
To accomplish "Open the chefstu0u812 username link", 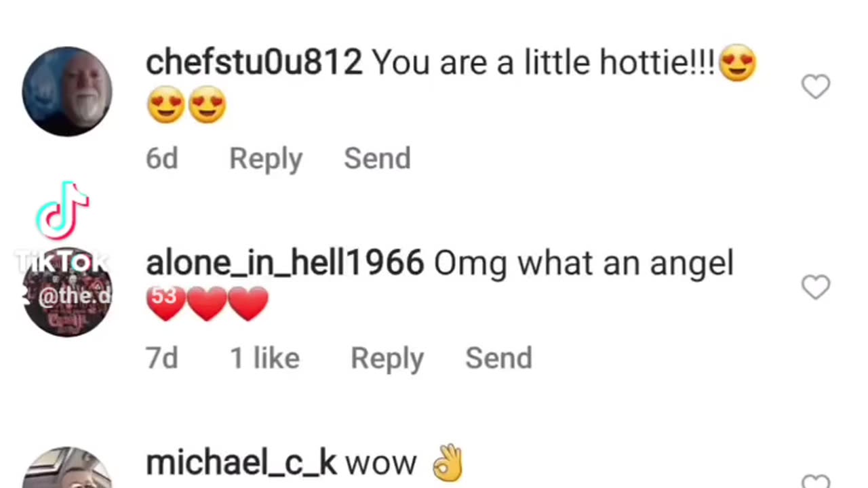I will (x=254, y=63).
